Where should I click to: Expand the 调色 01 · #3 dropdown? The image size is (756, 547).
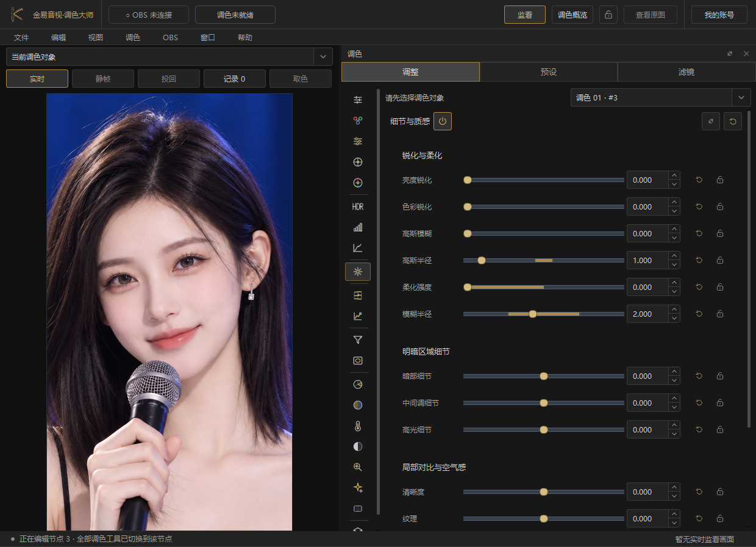pos(741,97)
